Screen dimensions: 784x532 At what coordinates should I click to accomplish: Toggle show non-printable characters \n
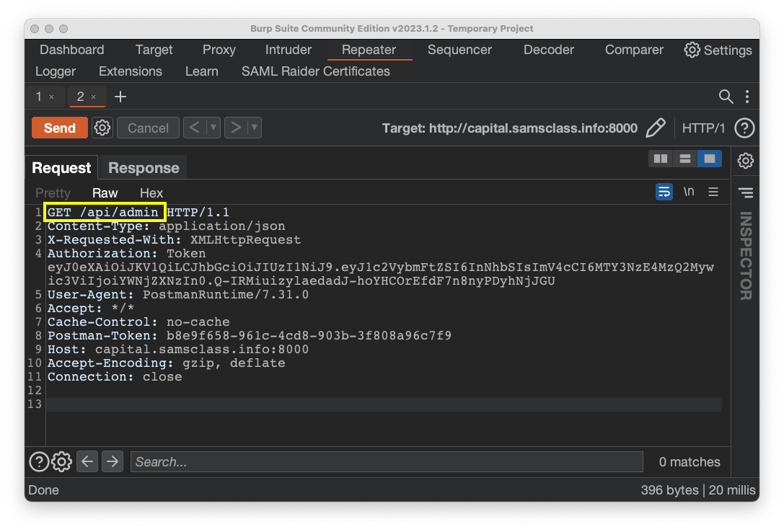689,192
